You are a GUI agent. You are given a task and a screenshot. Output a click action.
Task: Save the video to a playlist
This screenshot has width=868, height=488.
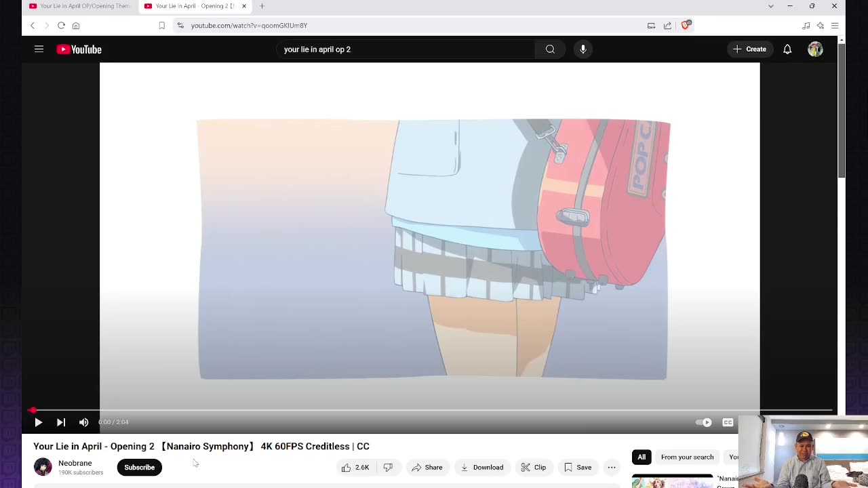click(578, 467)
